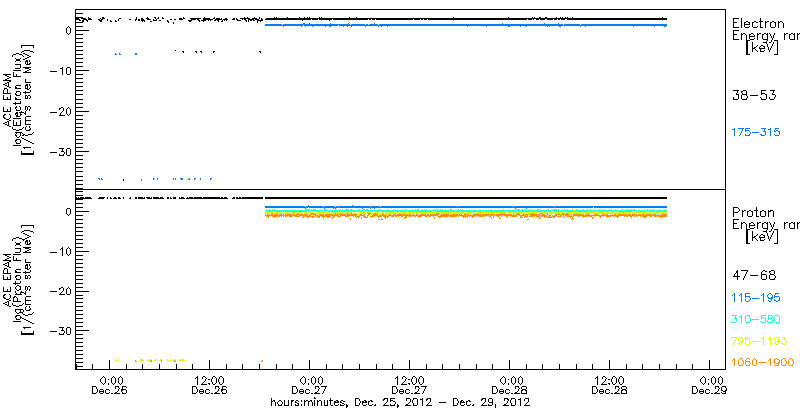Click the 0:00 Dec.28 time axis label
The image size is (800, 410).
[x=510, y=386]
